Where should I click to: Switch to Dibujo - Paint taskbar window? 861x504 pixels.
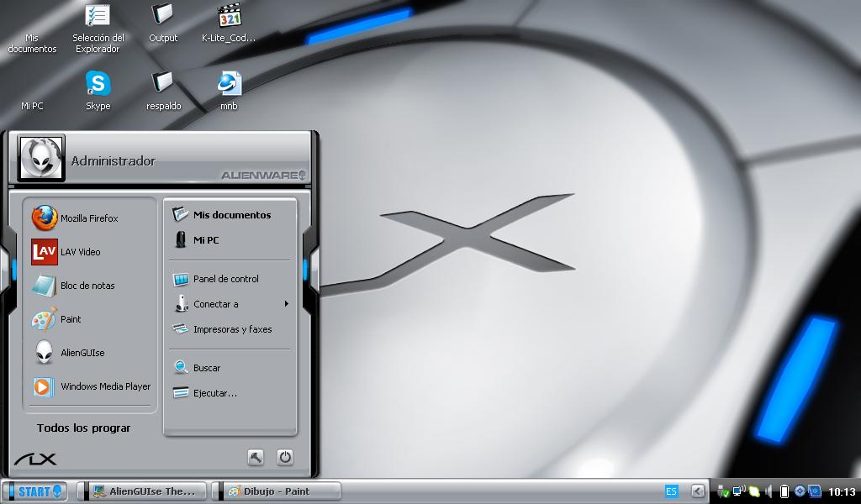[x=276, y=491]
